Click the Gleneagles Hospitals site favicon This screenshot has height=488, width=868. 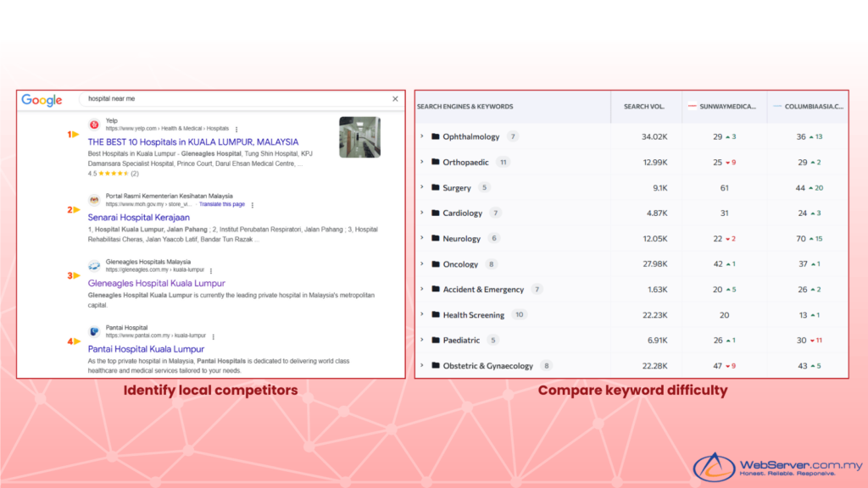click(94, 265)
